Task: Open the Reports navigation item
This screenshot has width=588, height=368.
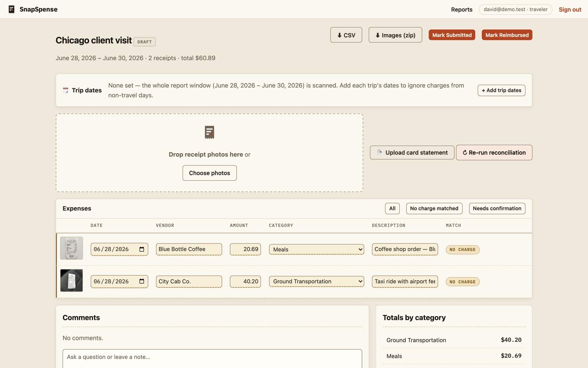Action: point(462,10)
